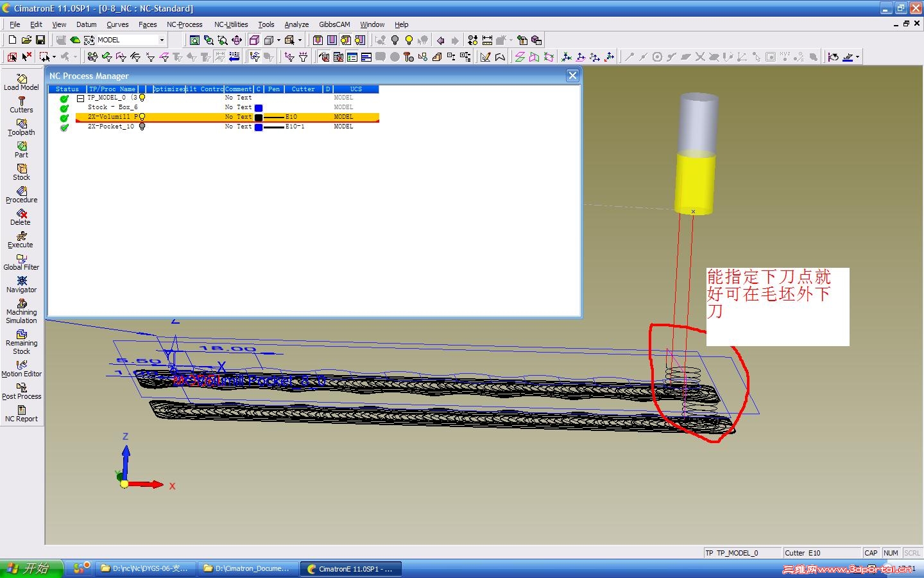Click the Cutter column header
Screen dimensions: 924x578
point(303,89)
